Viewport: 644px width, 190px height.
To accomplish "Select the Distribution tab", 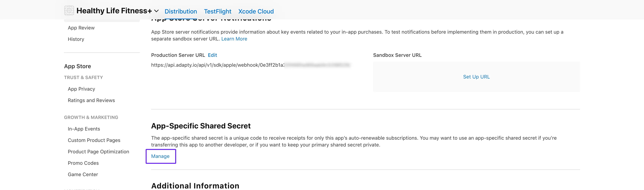I will (181, 11).
